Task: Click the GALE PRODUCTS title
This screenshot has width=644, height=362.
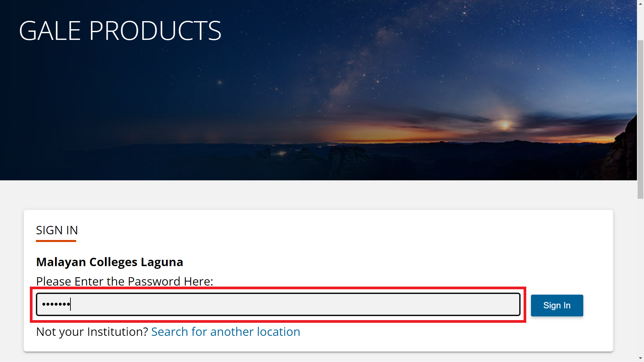Action: (x=120, y=31)
